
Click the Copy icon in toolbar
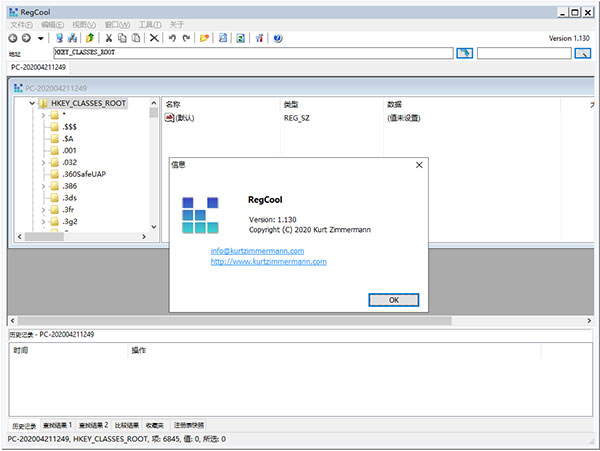point(122,38)
